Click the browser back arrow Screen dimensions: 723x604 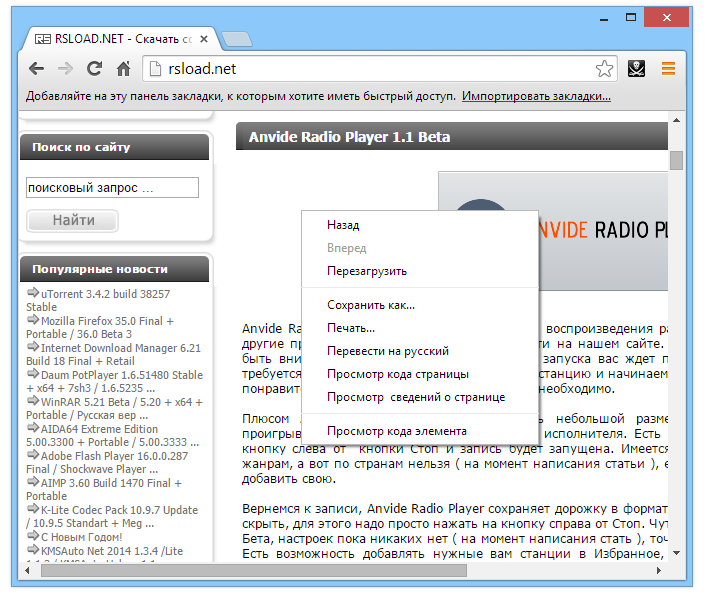(36, 69)
